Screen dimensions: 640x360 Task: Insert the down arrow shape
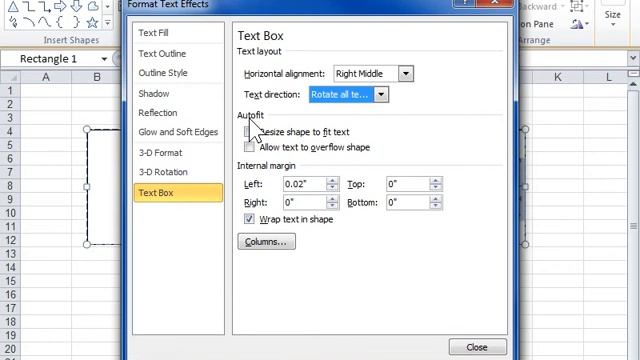76,6
